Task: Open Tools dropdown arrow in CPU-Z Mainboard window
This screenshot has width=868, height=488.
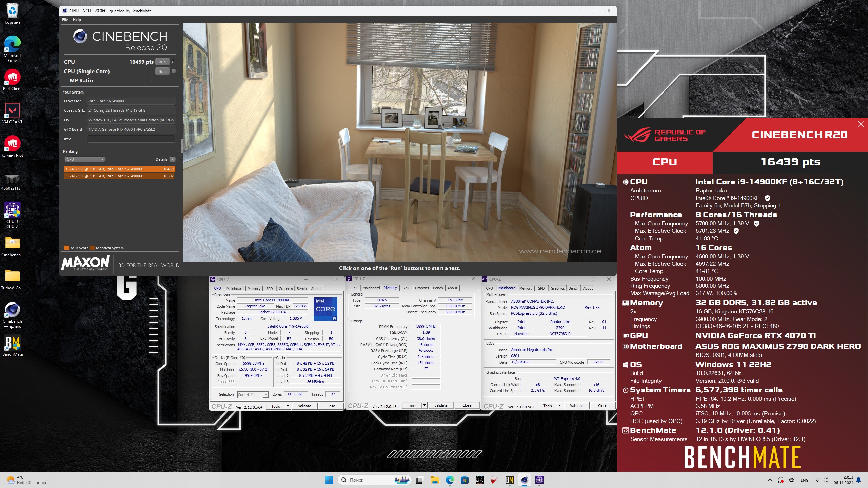Action: point(560,406)
